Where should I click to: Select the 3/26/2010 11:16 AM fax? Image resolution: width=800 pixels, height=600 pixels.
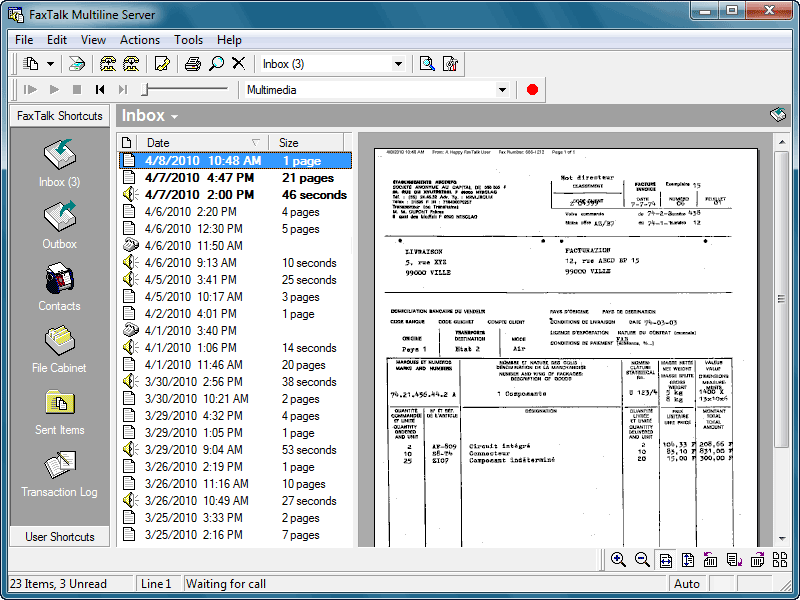(x=235, y=484)
